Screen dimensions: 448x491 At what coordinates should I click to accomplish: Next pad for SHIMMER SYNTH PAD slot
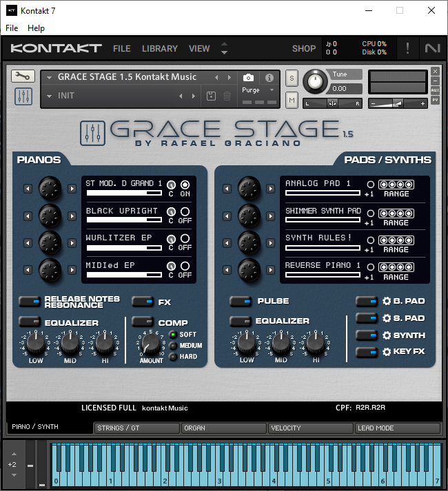(270, 216)
